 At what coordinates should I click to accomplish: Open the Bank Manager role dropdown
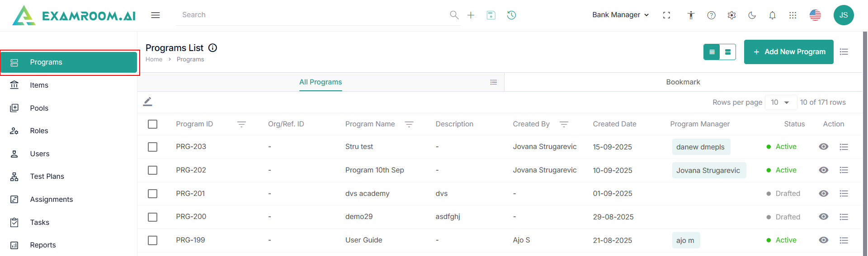(x=620, y=15)
